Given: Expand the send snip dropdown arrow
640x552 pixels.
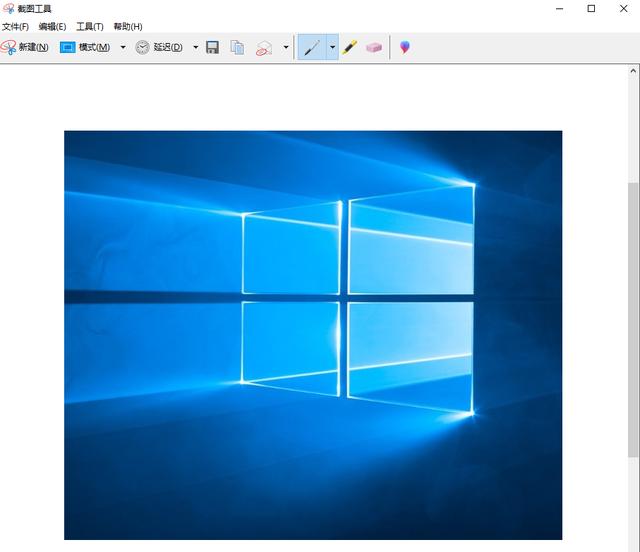Looking at the screenshot, I should pos(286,47).
